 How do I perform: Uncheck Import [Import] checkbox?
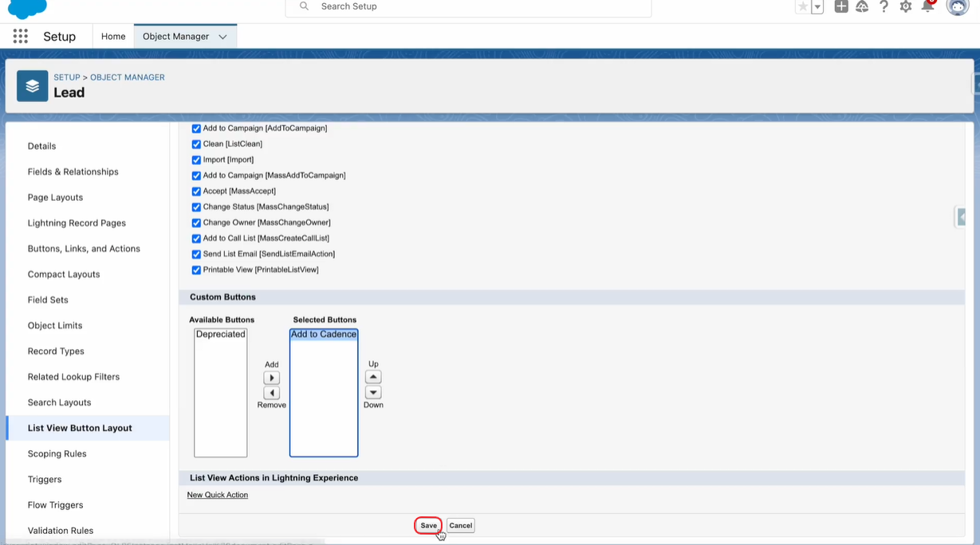[196, 160]
